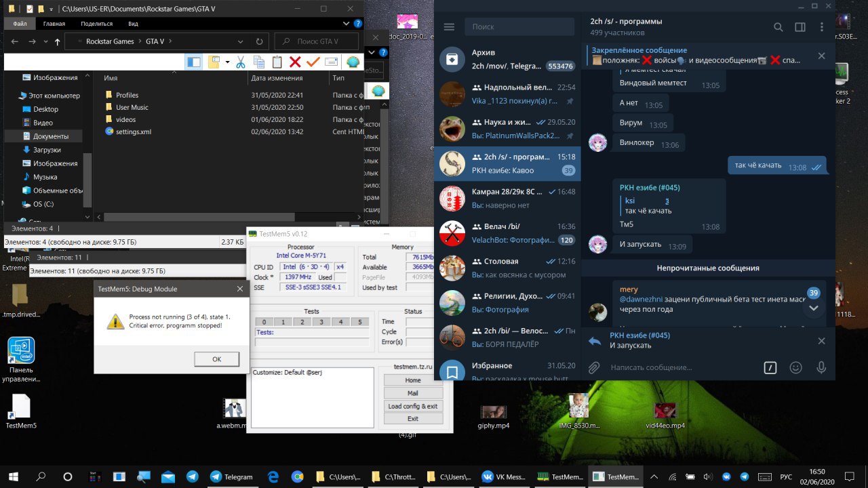Screen dimensions: 868x488
Task: Toggle the Telegram right info panel icon
Action: point(800,27)
